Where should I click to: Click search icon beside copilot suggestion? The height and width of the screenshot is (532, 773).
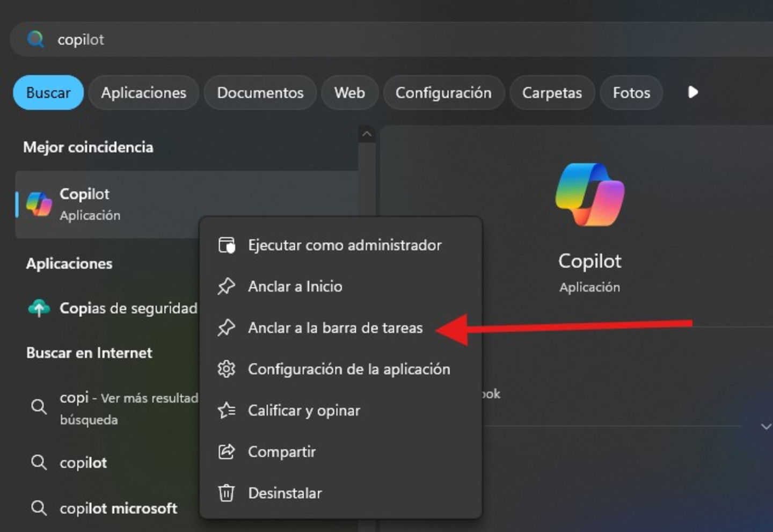point(39,462)
